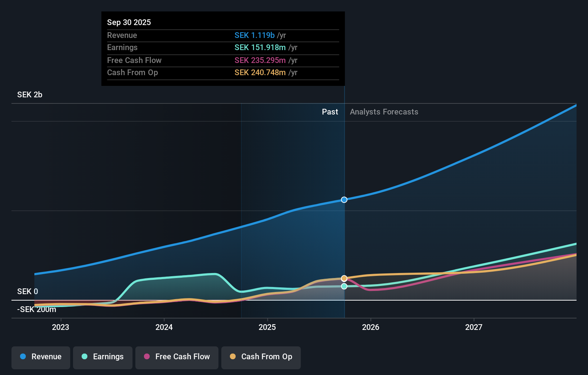
Task: Click the Revenue data point marker on chart
Action: coord(344,200)
